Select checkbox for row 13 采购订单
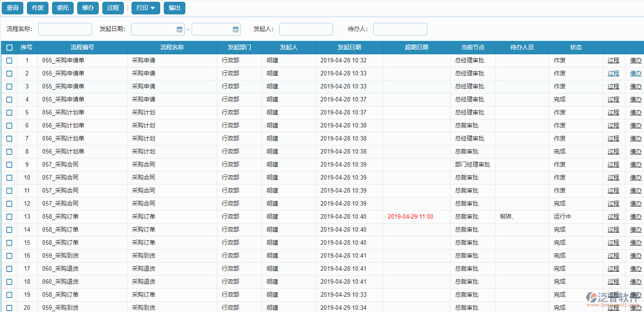644x312 pixels. [x=9, y=217]
